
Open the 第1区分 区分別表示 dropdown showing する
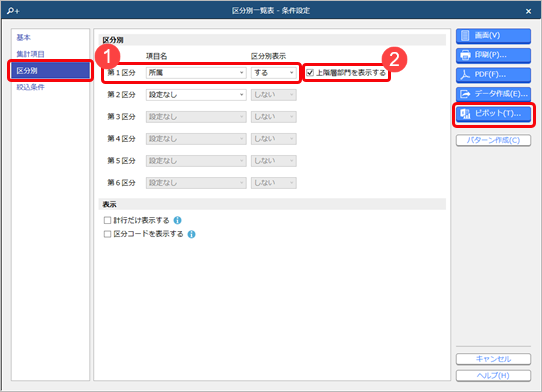pyautogui.click(x=274, y=73)
